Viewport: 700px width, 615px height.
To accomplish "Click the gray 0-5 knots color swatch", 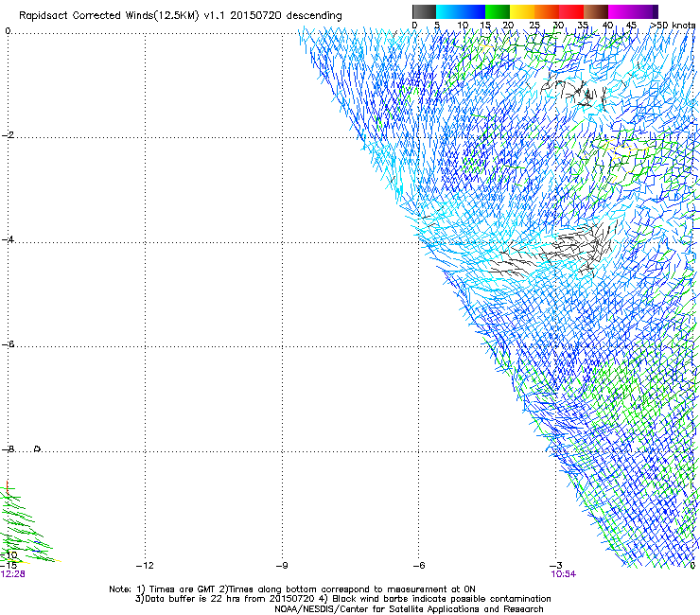I will (x=424, y=11).
